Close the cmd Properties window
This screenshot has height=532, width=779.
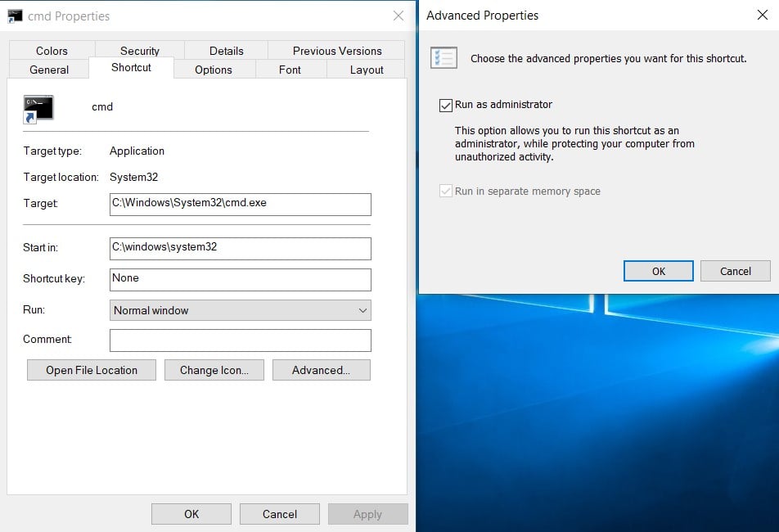[x=398, y=16]
